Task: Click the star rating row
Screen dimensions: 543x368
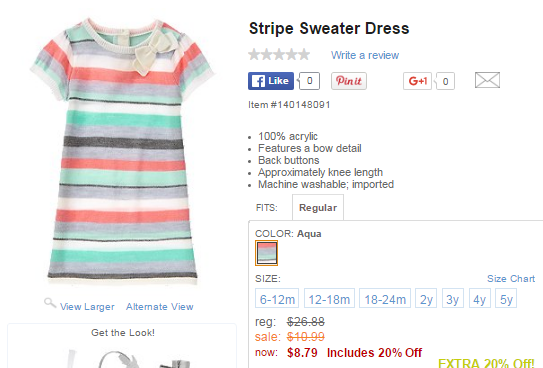Action: coord(279,54)
